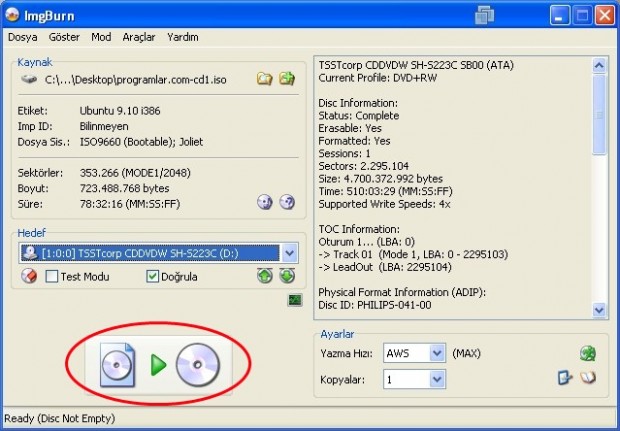Close the ImgBurn window
Viewport: 620px width, 431px height.
pyautogui.click(x=605, y=15)
